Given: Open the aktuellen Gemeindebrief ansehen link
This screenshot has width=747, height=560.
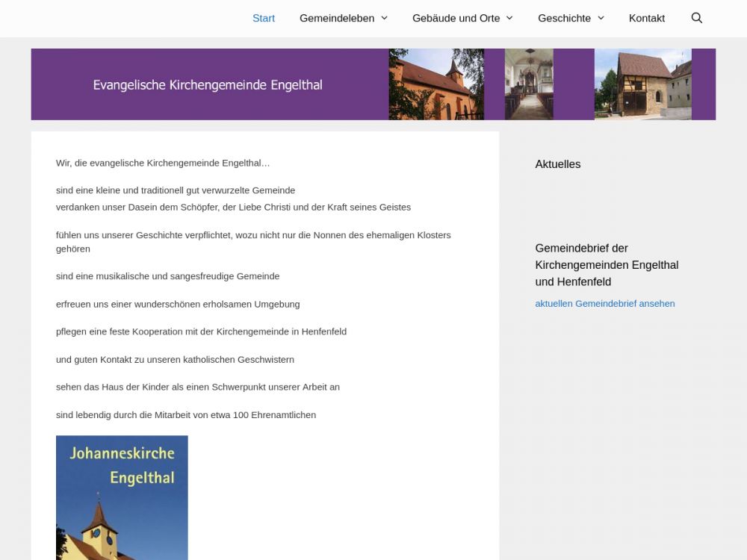Looking at the screenshot, I should pyautogui.click(x=604, y=303).
